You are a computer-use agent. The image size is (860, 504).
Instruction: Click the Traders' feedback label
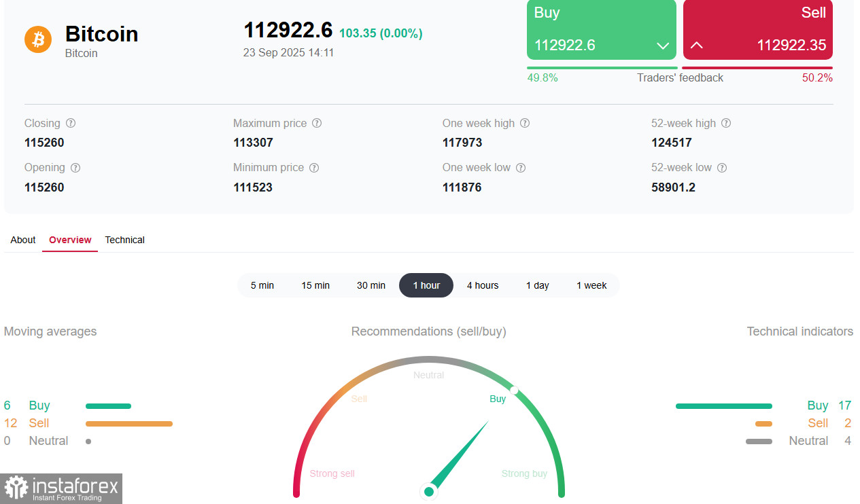click(x=680, y=78)
